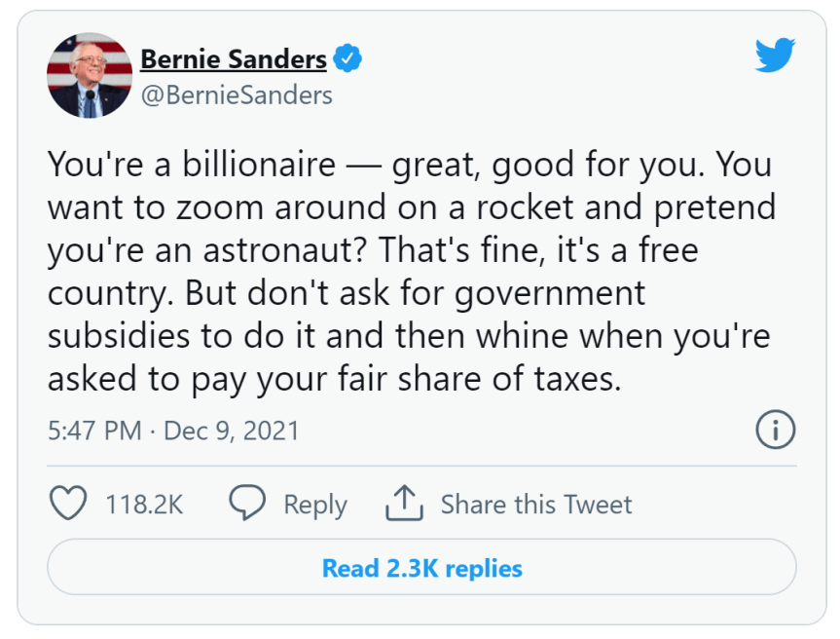Click the @BernieSanders handle
Screen dimensions: 840x639
(236, 94)
